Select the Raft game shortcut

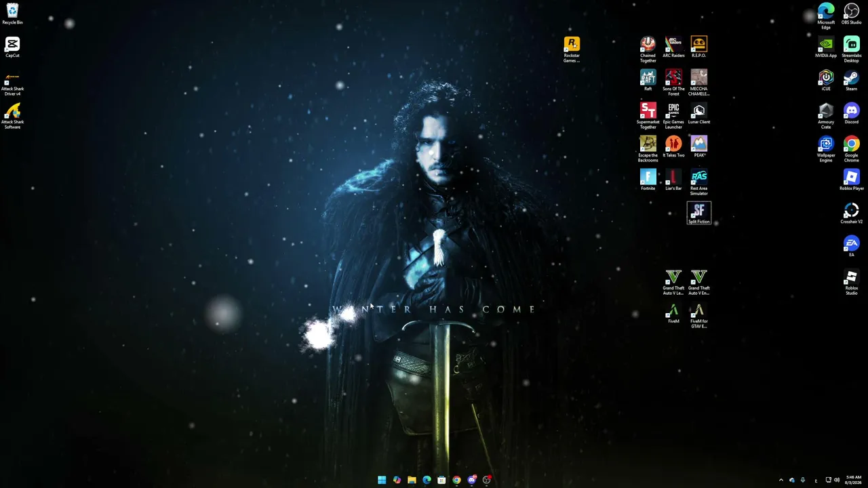pos(648,81)
